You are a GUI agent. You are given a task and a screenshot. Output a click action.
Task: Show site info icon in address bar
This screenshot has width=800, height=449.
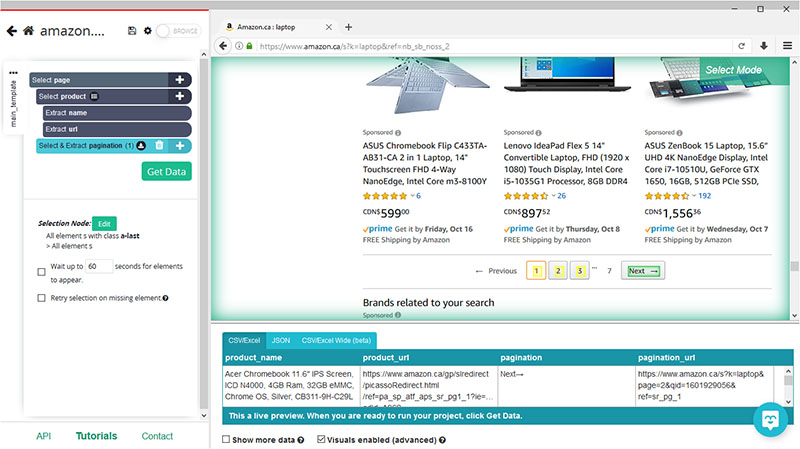239,46
